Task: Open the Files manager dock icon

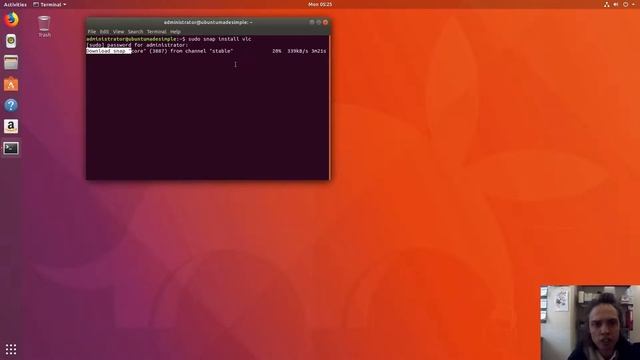Action: point(11,62)
